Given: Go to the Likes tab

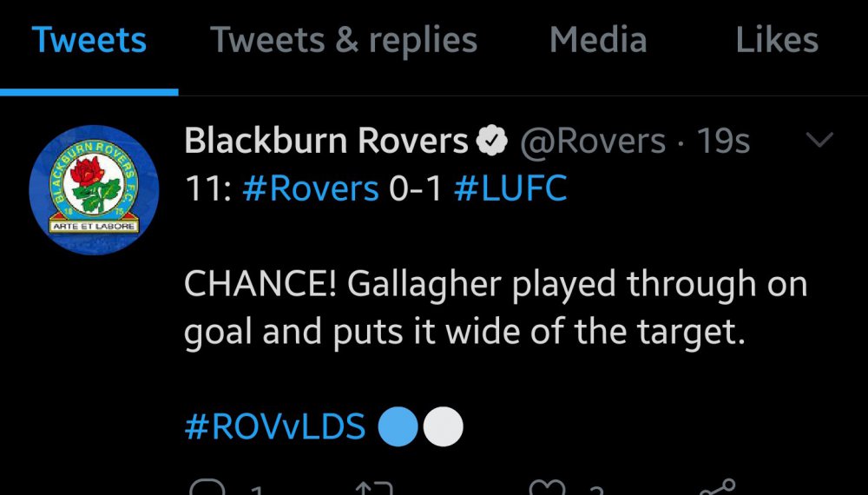Looking at the screenshot, I should click(777, 41).
